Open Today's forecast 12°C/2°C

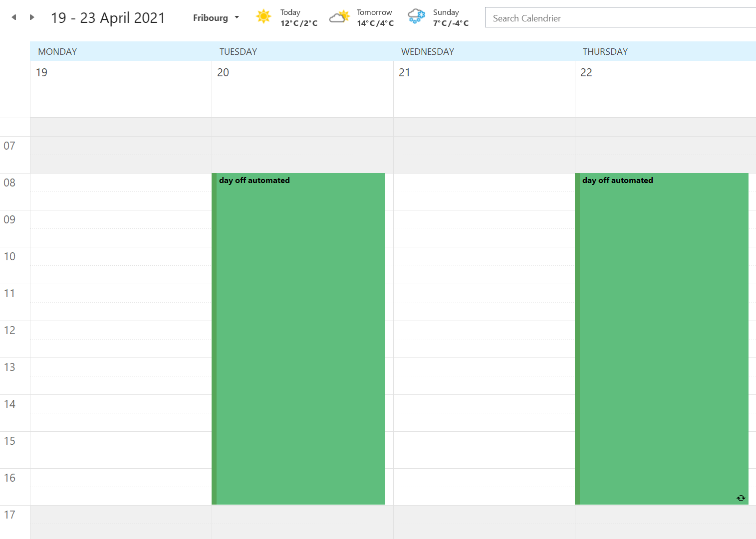pyautogui.click(x=298, y=18)
